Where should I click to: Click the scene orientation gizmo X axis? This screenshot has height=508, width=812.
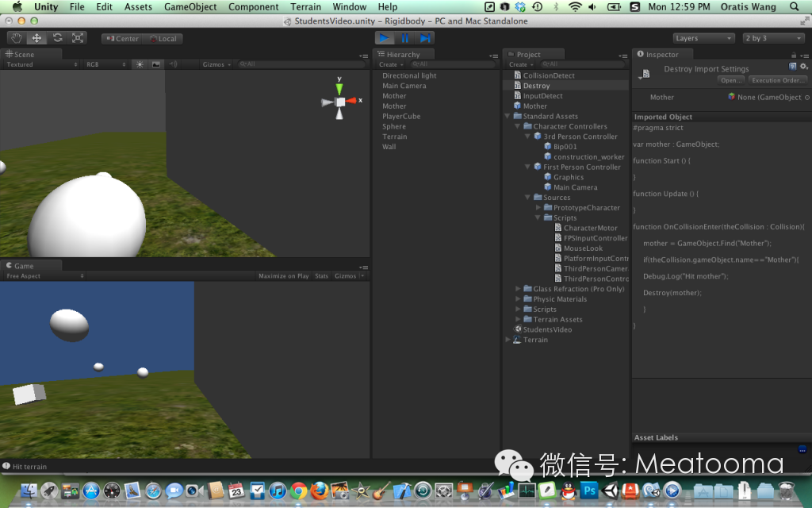pyautogui.click(x=352, y=101)
